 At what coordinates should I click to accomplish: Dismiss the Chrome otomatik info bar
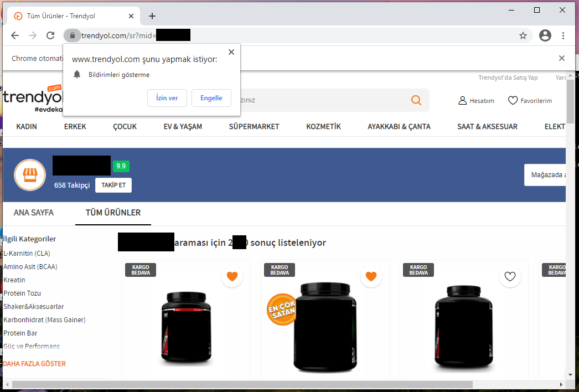point(562,58)
